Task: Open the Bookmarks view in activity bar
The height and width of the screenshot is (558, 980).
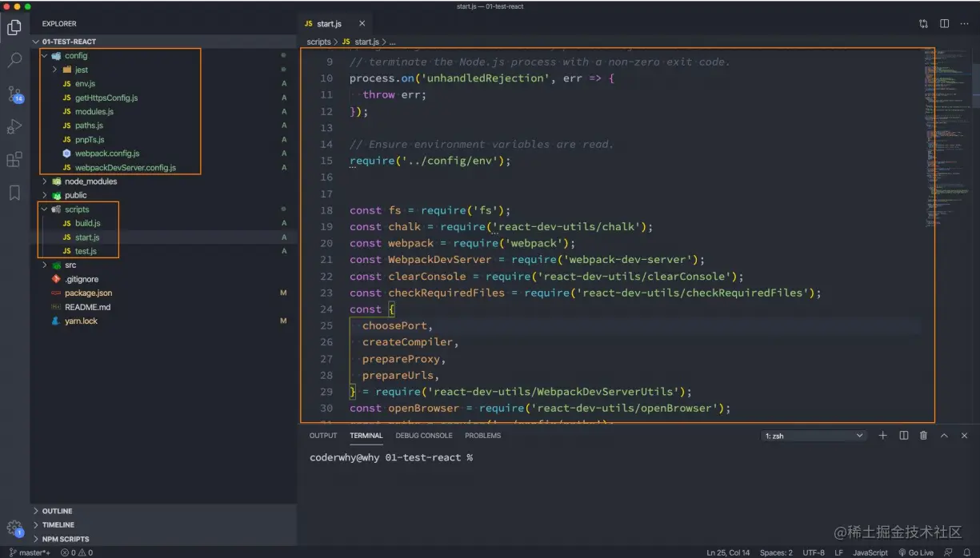Action: (14, 193)
